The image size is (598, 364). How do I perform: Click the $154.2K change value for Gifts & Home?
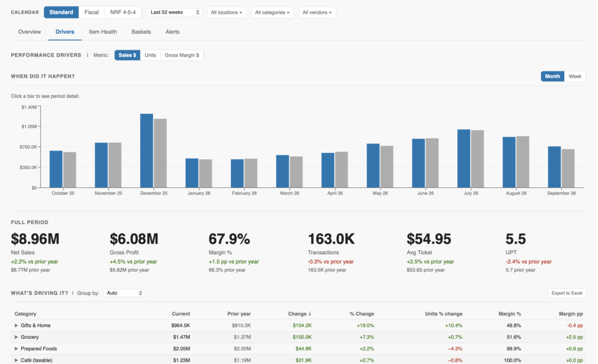pos(302,325)
